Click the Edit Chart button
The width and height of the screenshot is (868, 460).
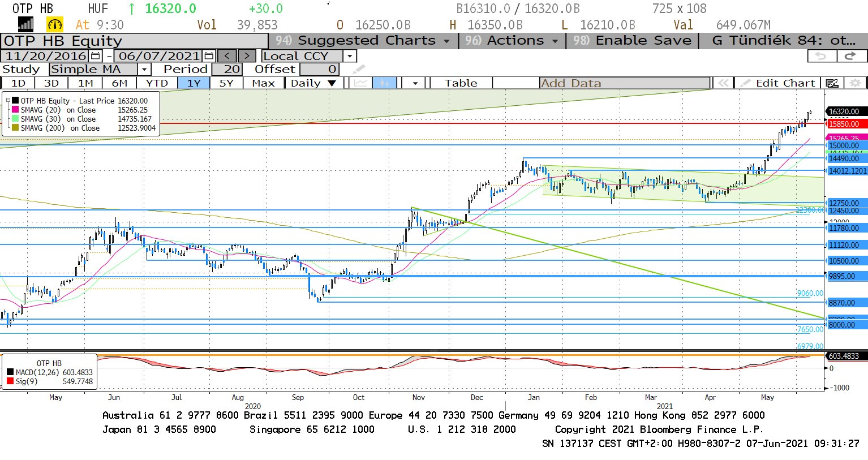pyautogui.click(x=779, y=83)
